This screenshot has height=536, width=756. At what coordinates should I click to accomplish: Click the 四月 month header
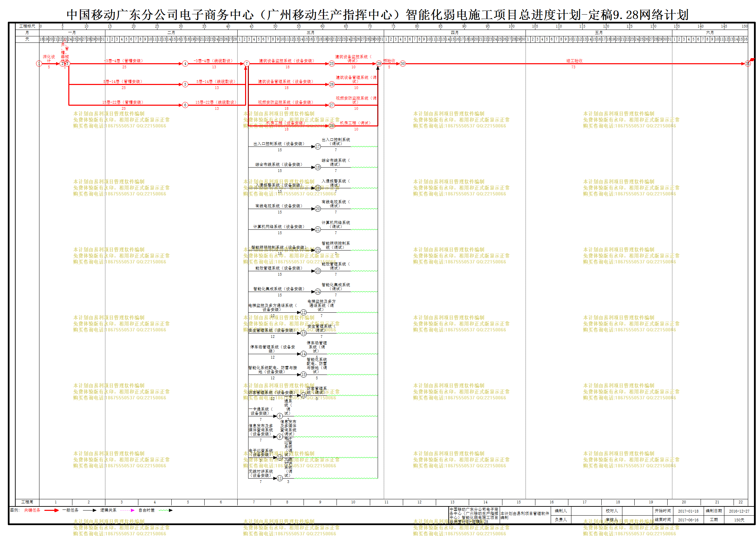point(455,33)
